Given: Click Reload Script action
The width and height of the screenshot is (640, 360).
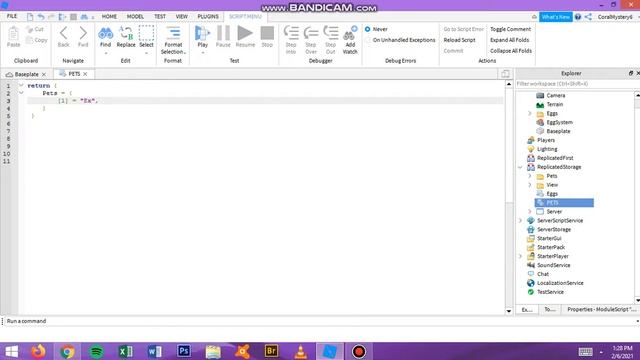Looking at the screenshot, I should [x=460, y=40].
